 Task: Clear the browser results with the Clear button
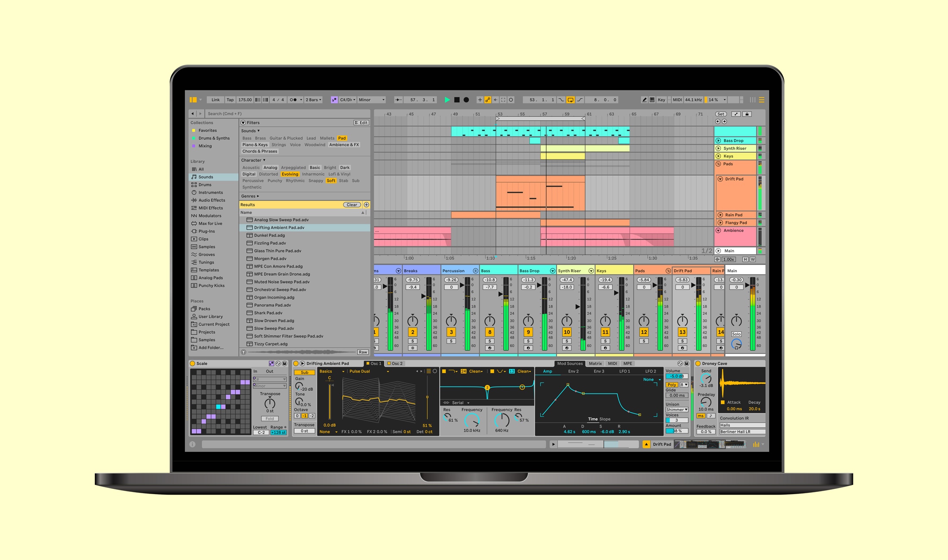[352, 205]
